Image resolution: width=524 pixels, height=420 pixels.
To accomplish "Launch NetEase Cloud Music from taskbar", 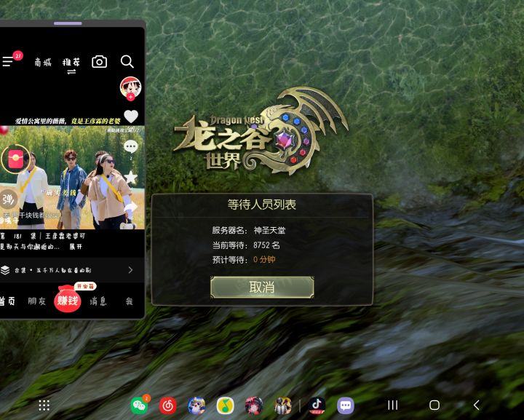I will pos(168,405).
